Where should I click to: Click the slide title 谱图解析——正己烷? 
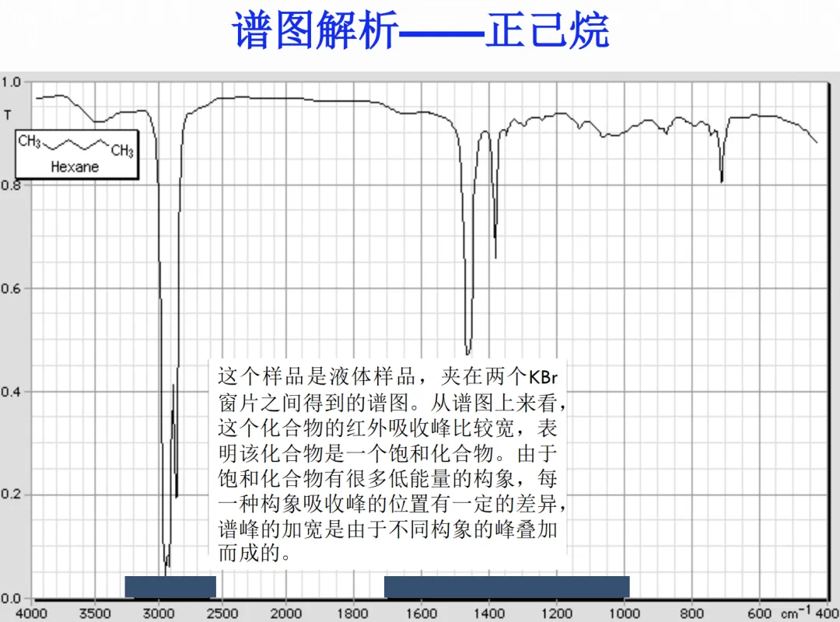tap(420, 30)
